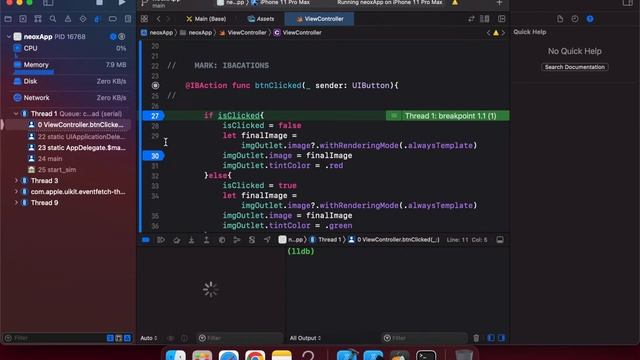Add an editor on the right
This screenshot has width=640, height=360.
[502, 19]
